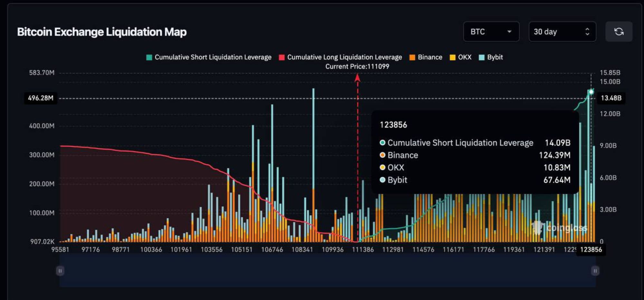Expand the 30 day range selector
The image size is (644, 300).
click(562, 32)
